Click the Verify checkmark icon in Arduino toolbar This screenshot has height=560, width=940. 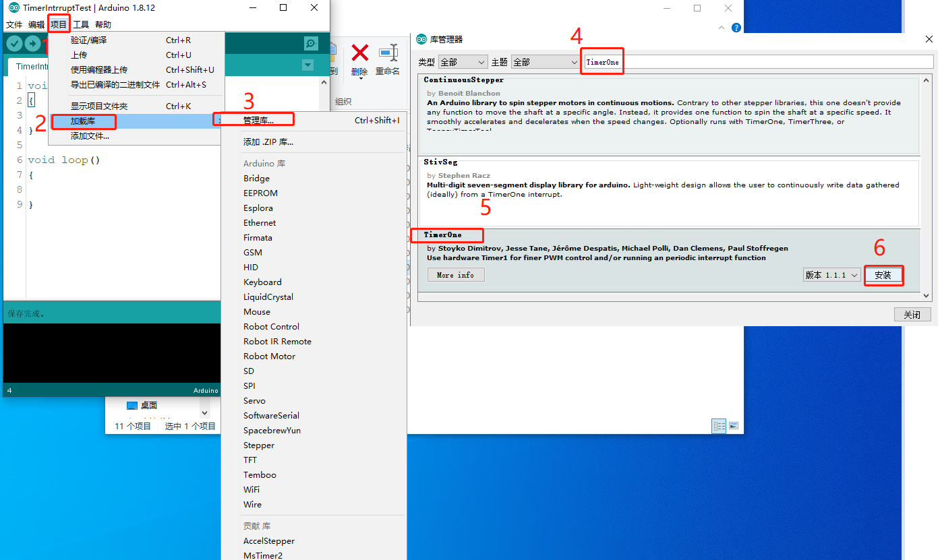14,44
